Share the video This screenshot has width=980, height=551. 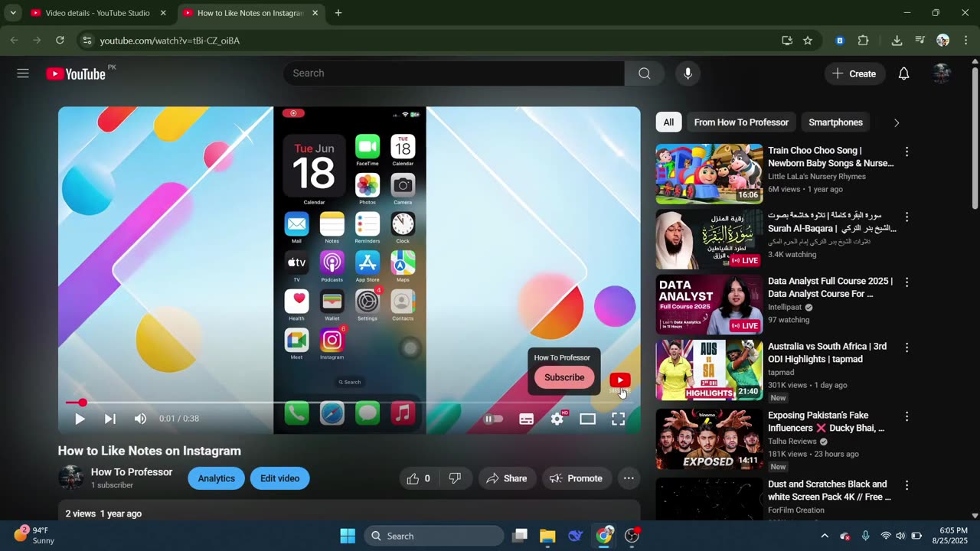(x=507, y=478)
